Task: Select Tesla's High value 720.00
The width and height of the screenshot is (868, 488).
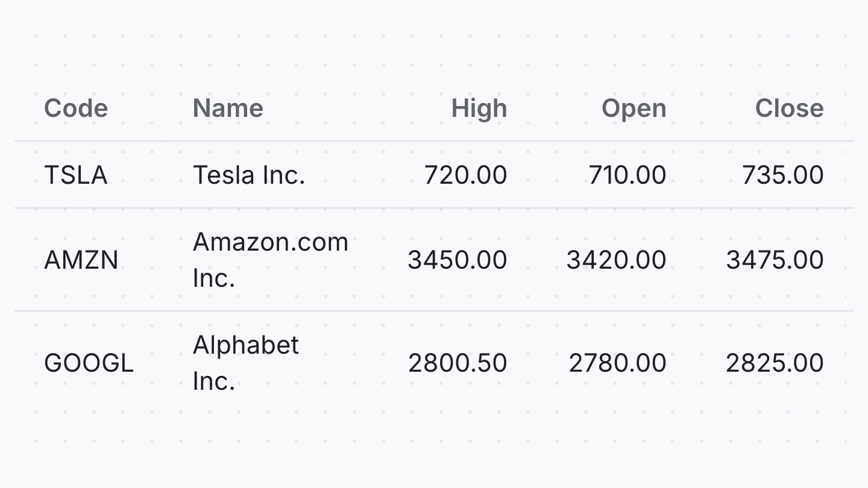Action: click(x=465, y=175)
